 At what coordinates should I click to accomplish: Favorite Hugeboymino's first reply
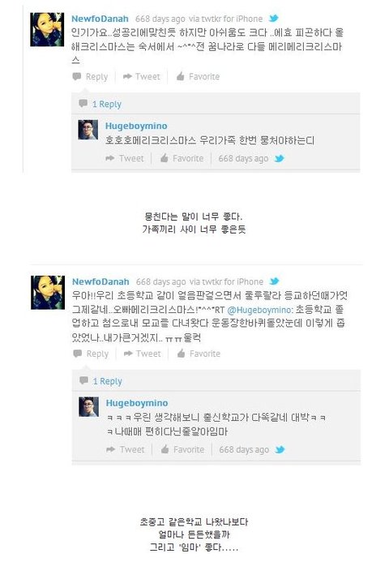[182, 158]
